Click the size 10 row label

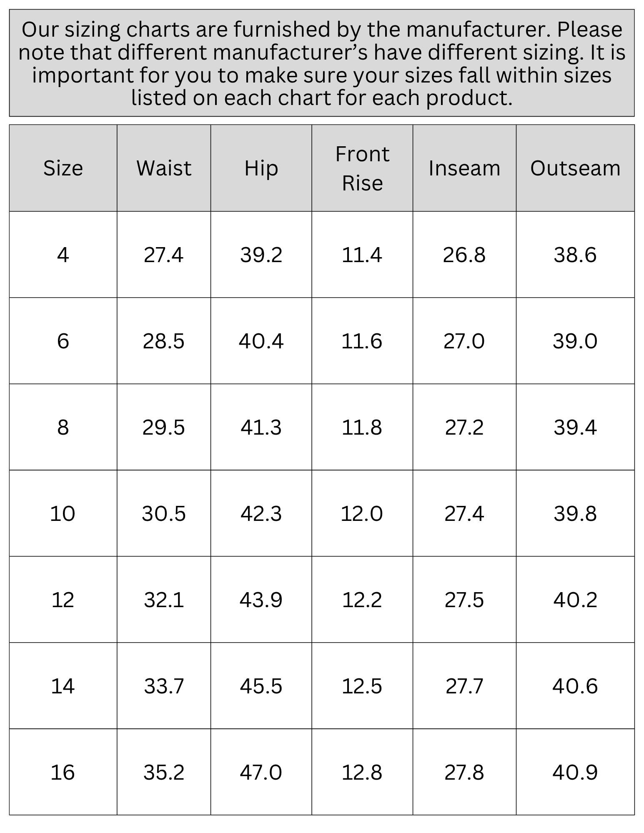(x=63, y=513)
